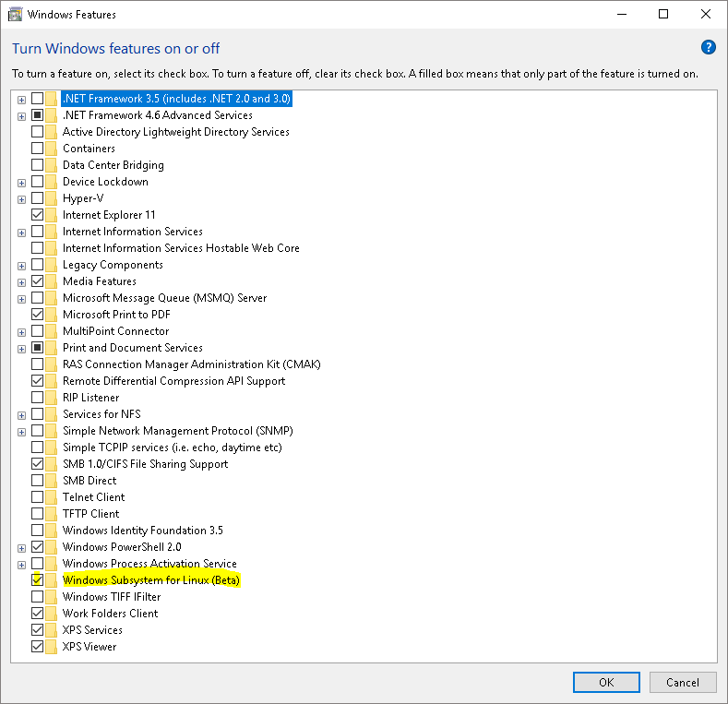Click folder icon beside Legacy Components
The image size is (728, 704).
coord(52,265)
